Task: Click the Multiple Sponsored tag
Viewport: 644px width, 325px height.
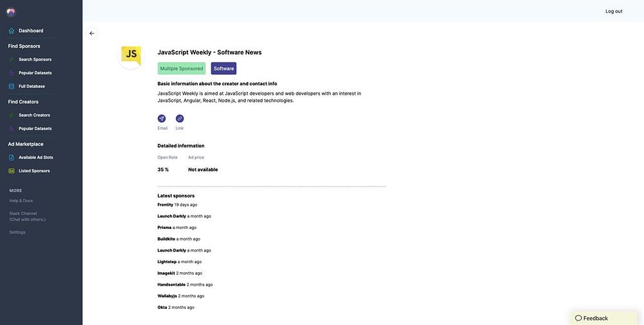Action: pos(182,69)
